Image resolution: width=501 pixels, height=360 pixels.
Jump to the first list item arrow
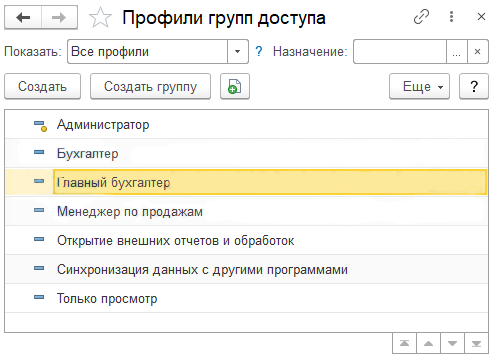[x=404, y=343]
